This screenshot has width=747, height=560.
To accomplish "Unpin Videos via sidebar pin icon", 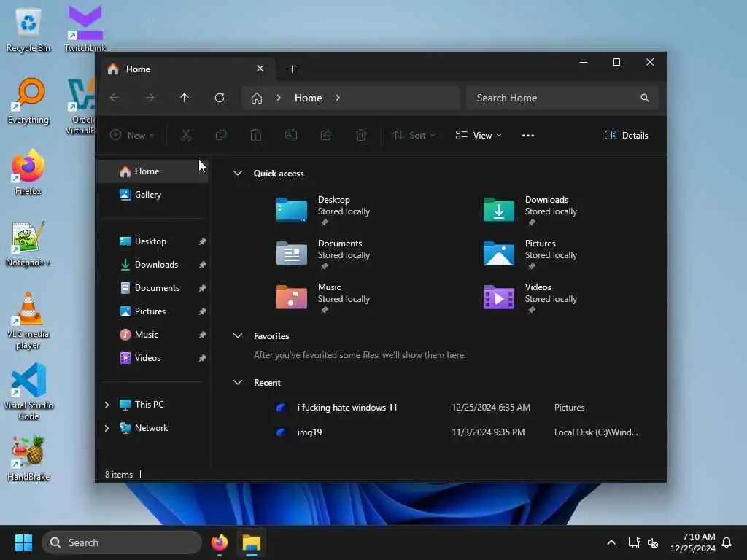I will click(x=203, y=358).
